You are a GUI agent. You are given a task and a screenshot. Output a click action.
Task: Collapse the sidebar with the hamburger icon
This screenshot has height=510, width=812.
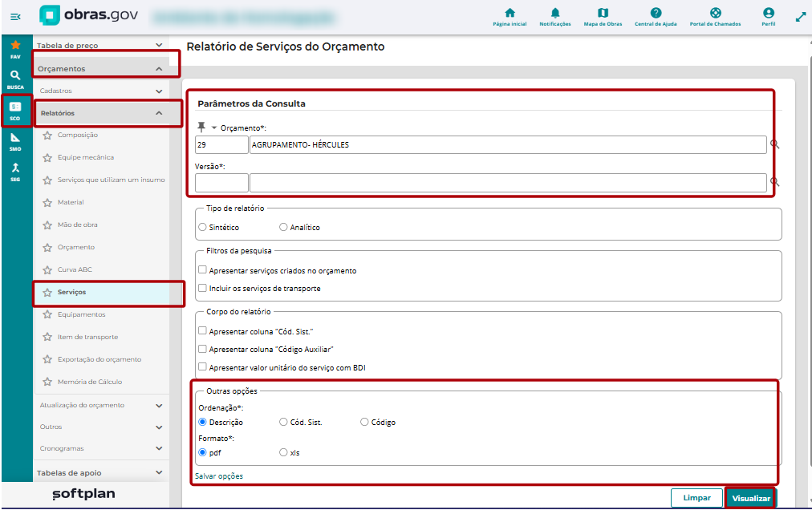[15, 17]
